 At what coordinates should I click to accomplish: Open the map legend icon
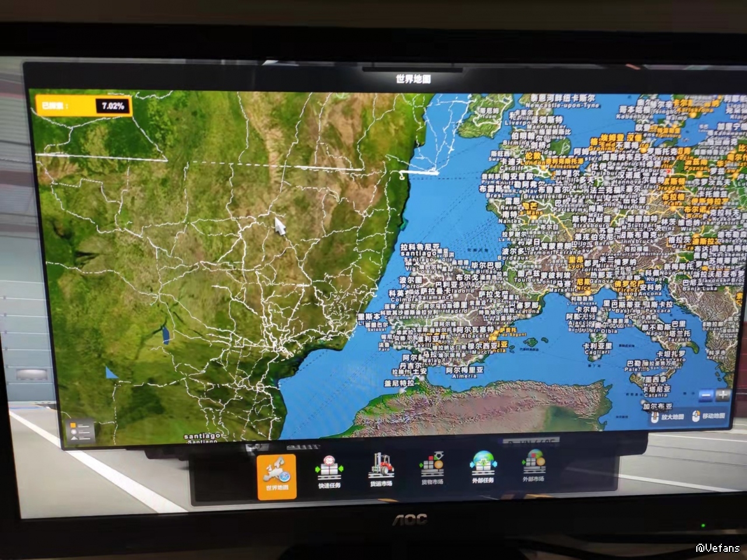pos(80,432)
